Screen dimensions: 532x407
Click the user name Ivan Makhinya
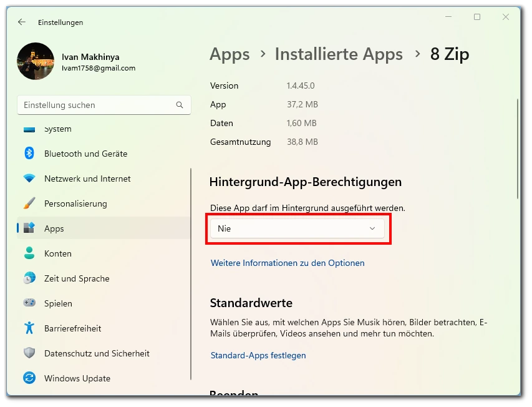[x=90, y=57]
